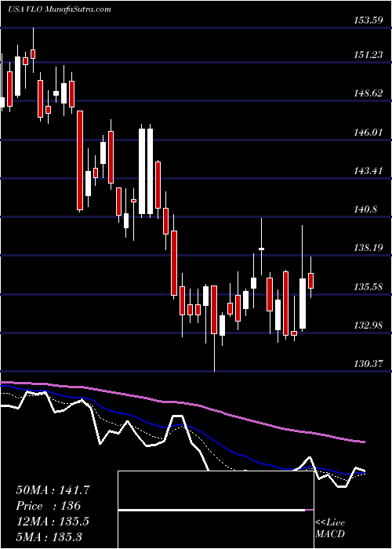
Task: Click the pink 50MA line's right end
Action: tap(363, 442)
